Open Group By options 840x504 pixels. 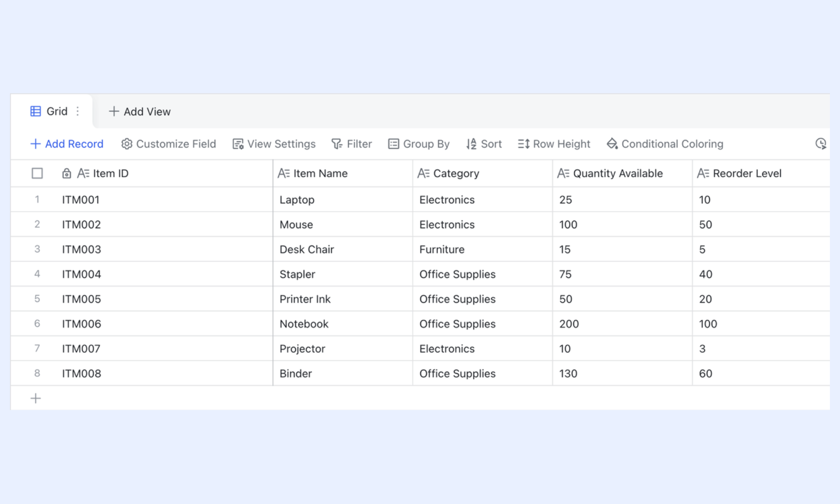point(419,144)
